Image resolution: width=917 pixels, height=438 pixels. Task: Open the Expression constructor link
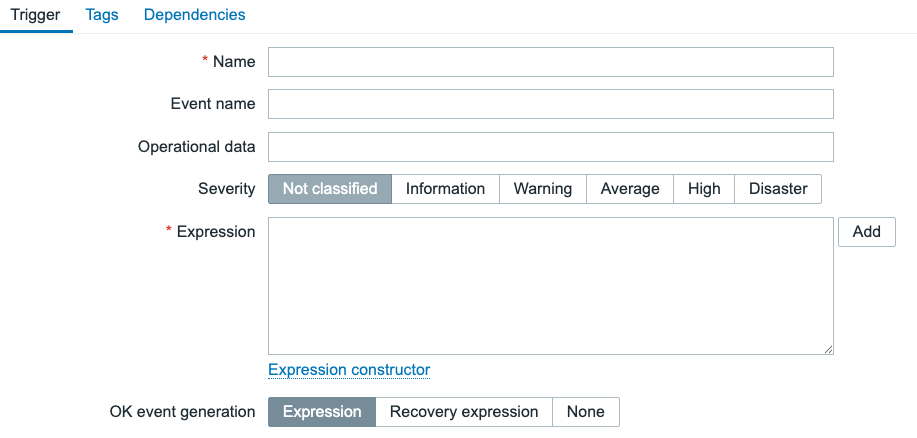(349, 370)
